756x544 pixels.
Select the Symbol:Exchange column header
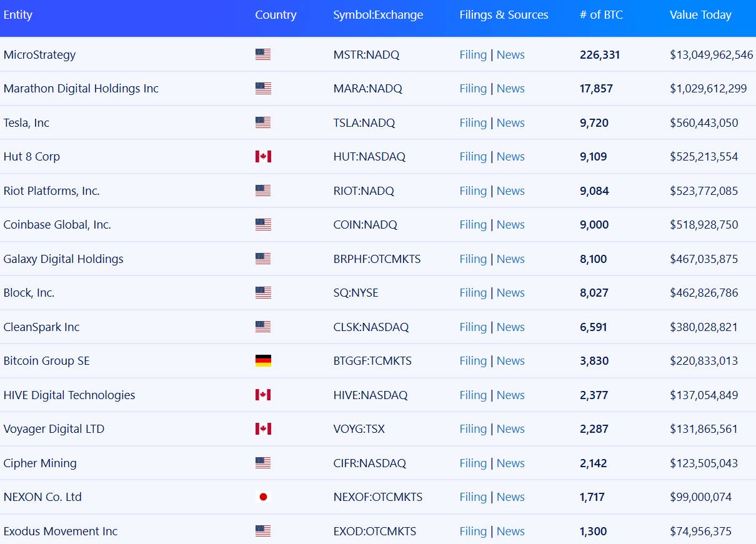point(378,15)
